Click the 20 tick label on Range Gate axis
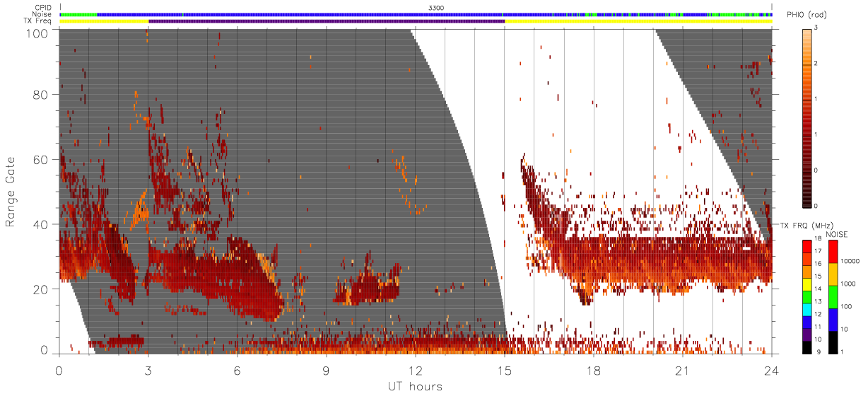This screenshot has height=401, width=868. point(42,289)
